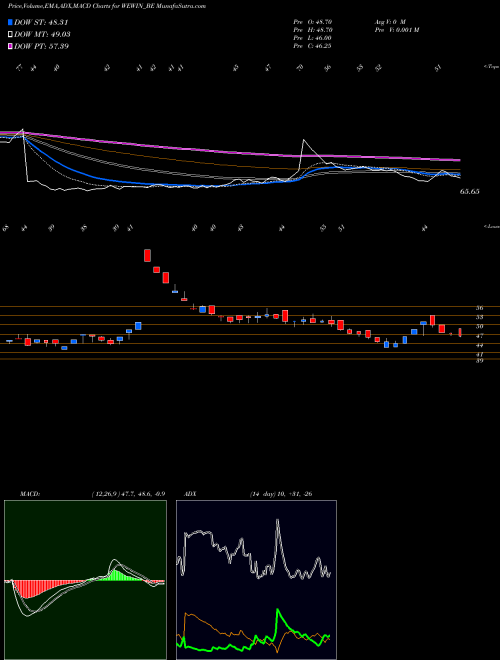Click the 56 price level label
This screenshot has width=500, height=660.
[479, 308]
